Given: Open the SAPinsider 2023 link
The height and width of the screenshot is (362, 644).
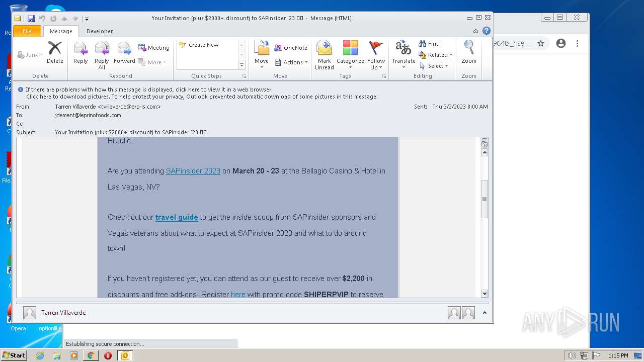Looking at the screenshot, I should click(193, 171).
